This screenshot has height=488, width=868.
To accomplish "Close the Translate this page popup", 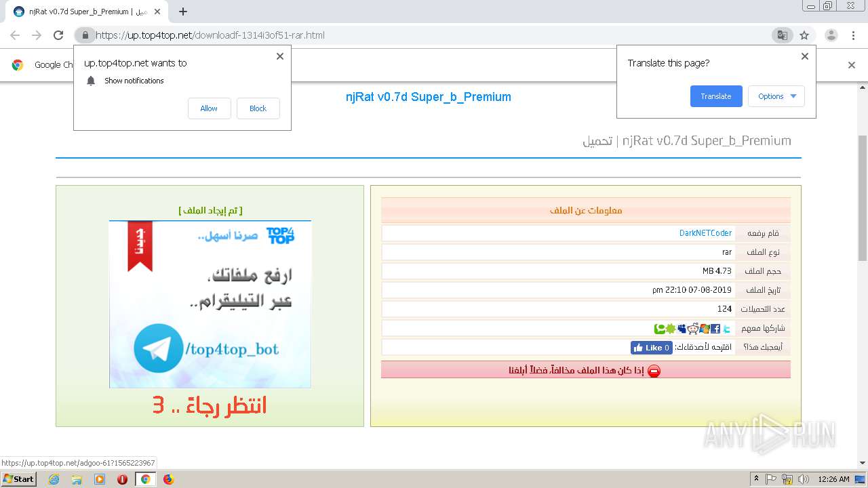I will click(x=805, y=56).
